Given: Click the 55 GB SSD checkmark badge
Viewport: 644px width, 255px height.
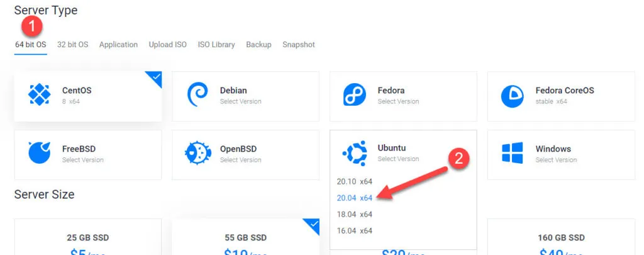Looking at the screenshot, I should pos(313,225).
